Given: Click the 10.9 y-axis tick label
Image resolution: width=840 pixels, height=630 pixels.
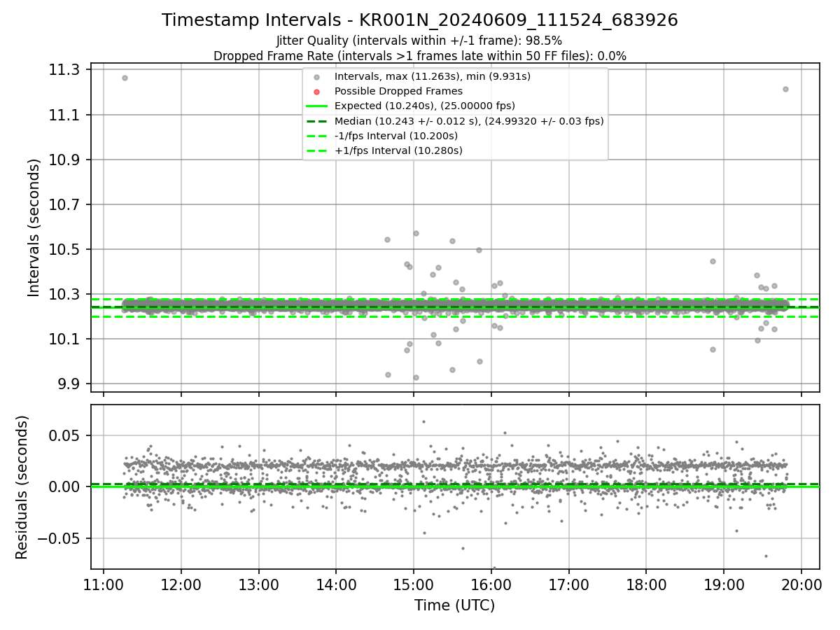Looking at the screenshot, I should click(65, 160).
